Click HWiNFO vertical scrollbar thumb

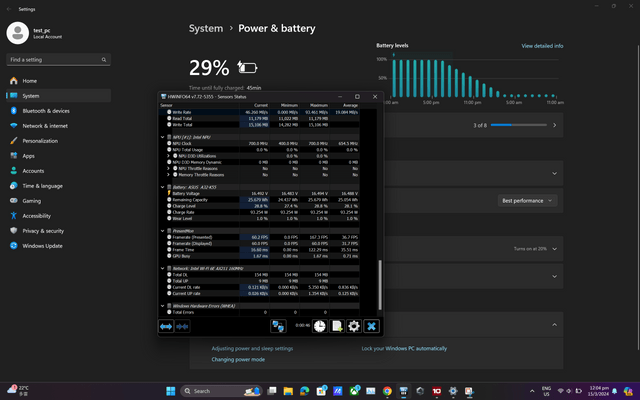tap(380, 284)
